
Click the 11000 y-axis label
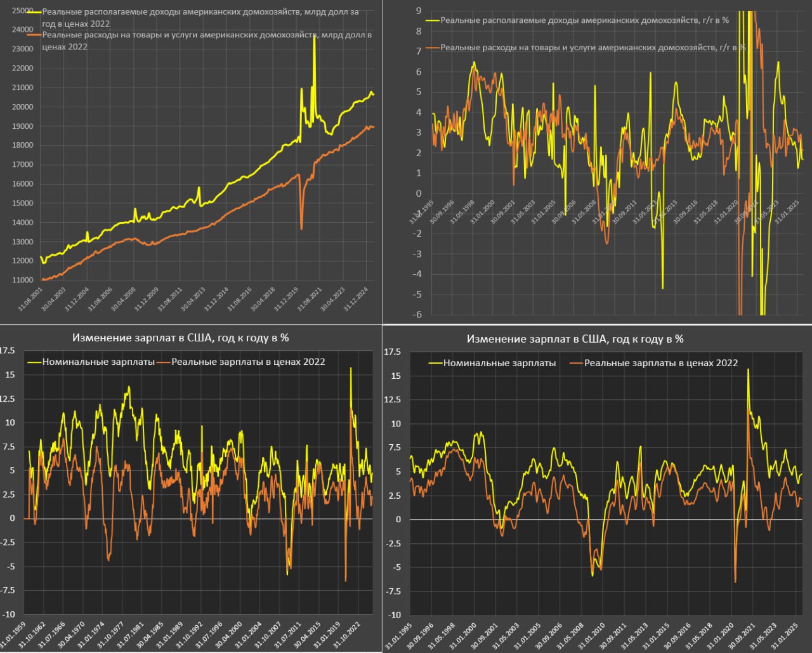click(23, 280)
